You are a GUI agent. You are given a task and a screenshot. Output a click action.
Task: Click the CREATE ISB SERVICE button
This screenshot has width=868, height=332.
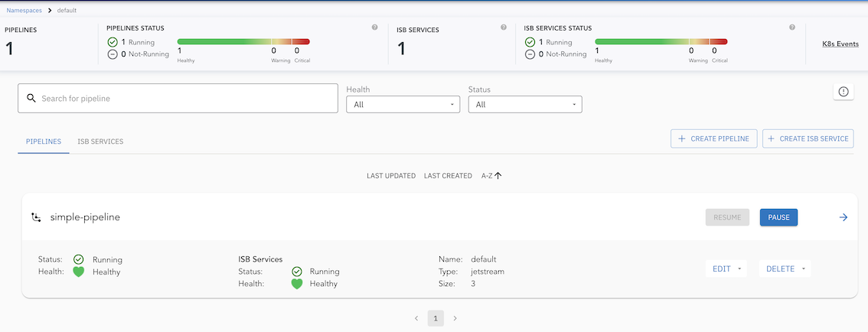tap(808, 139)
